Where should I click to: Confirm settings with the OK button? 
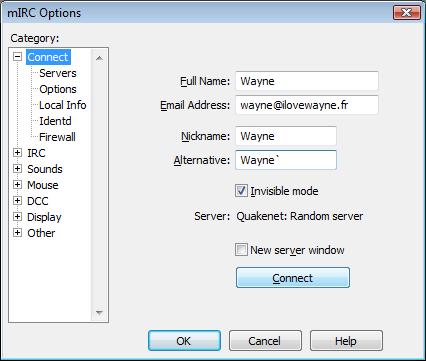click(x=184, y=341)
